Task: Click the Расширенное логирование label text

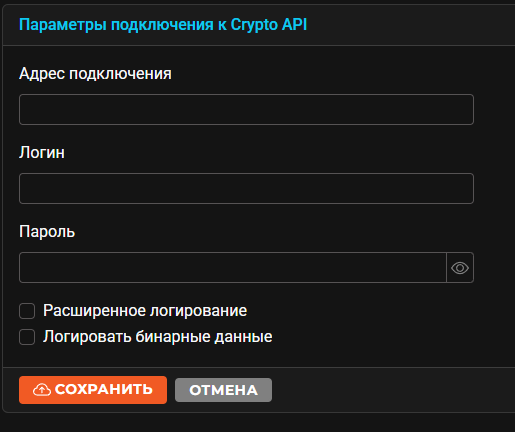Action: tap(145, 311)
